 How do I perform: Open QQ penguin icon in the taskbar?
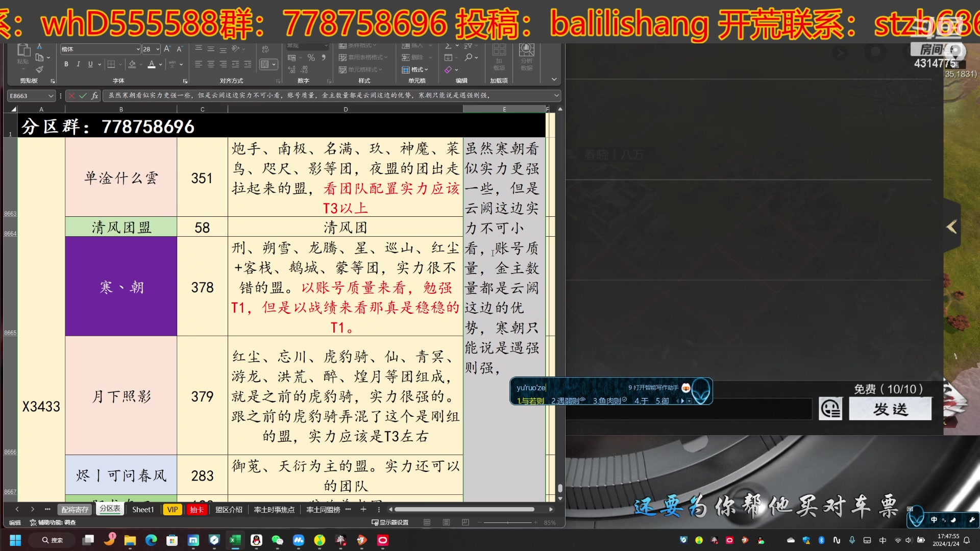256,540
